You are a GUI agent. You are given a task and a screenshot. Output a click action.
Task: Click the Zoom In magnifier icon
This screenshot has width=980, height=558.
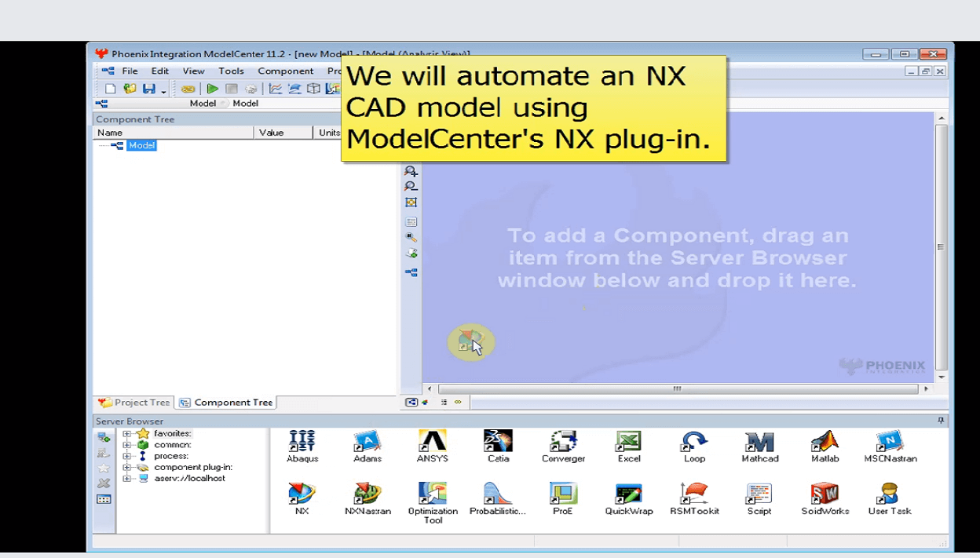411,170
